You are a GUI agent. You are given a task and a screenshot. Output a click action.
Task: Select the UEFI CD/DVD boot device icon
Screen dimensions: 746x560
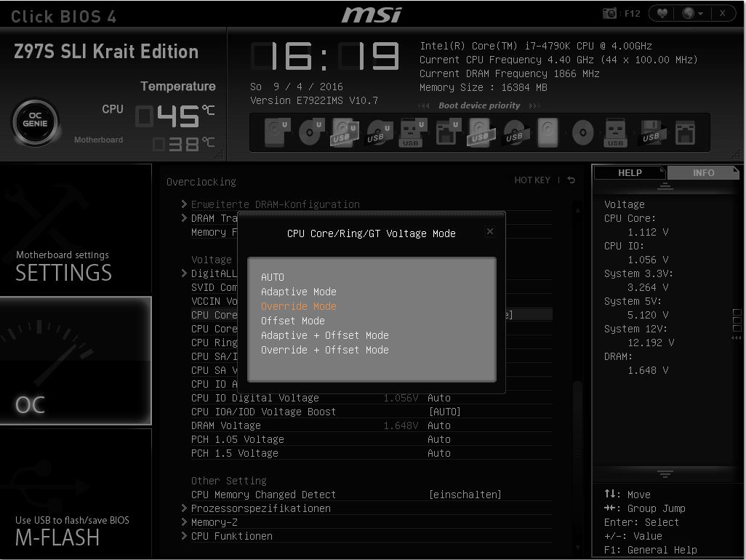[x=311, y=132]
